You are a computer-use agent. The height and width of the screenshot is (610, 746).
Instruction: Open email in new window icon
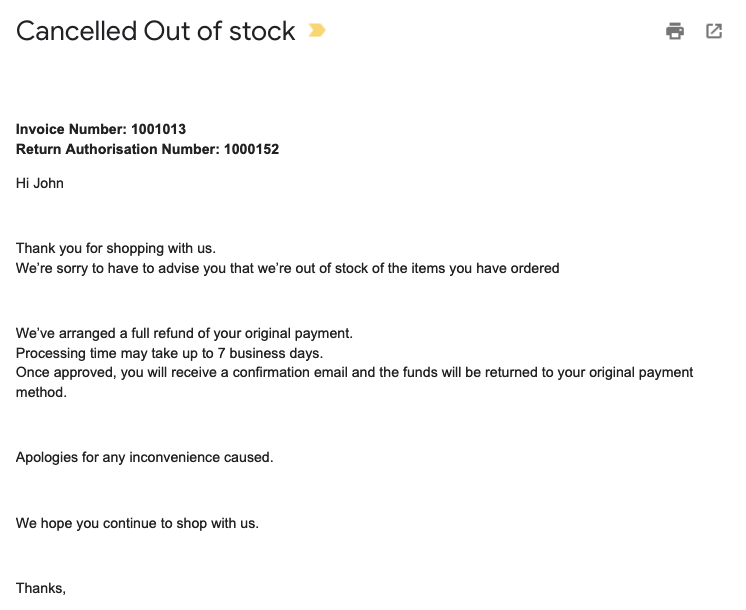[714, 31]
